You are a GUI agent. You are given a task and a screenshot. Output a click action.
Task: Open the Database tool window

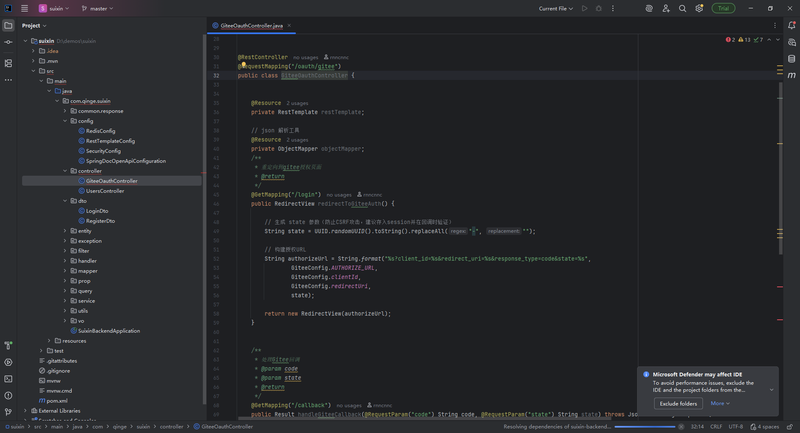click(792, 57)
